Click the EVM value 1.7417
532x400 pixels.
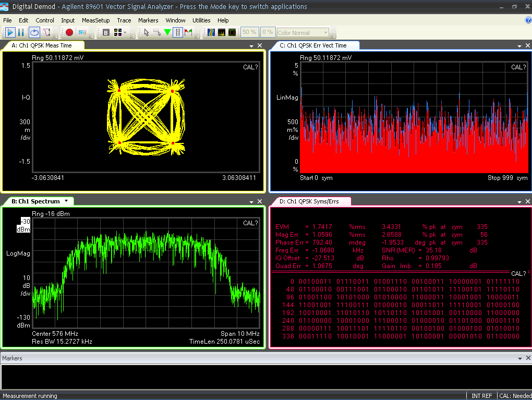click(x=322, y=227)
